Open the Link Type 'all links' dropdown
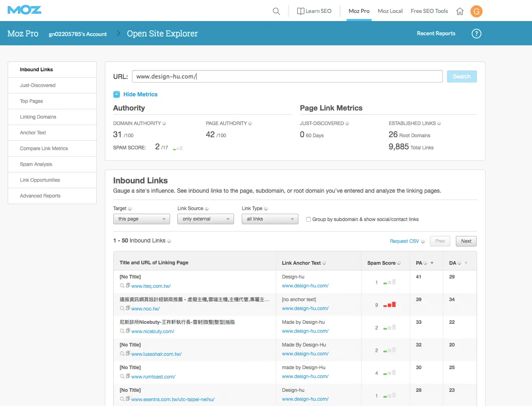The height and width of the screenshot is (406, 532). (270, 219)
